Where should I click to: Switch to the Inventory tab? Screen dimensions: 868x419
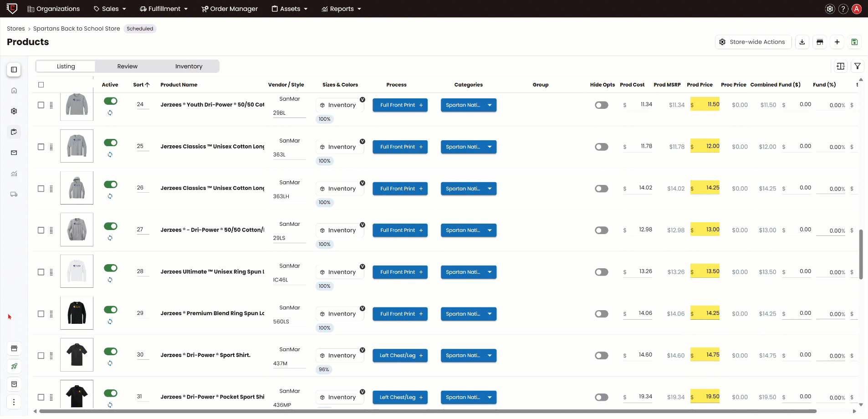coord(189,66)
